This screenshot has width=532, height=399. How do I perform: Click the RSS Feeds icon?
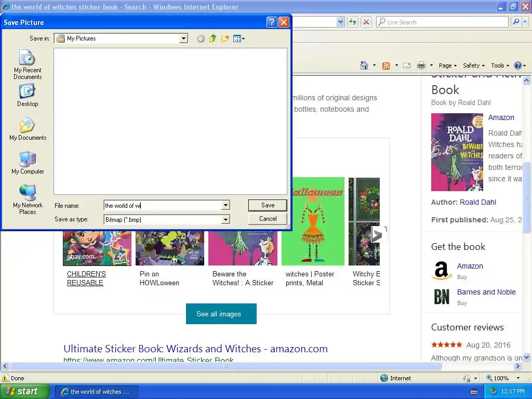coord(386,66)
